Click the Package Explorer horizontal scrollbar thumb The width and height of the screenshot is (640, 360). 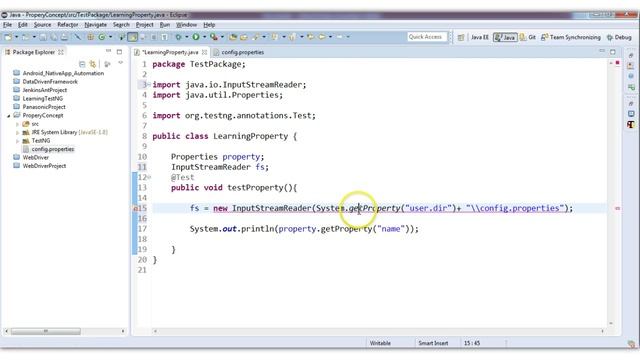pyautogui.click(x=45, y=331)
